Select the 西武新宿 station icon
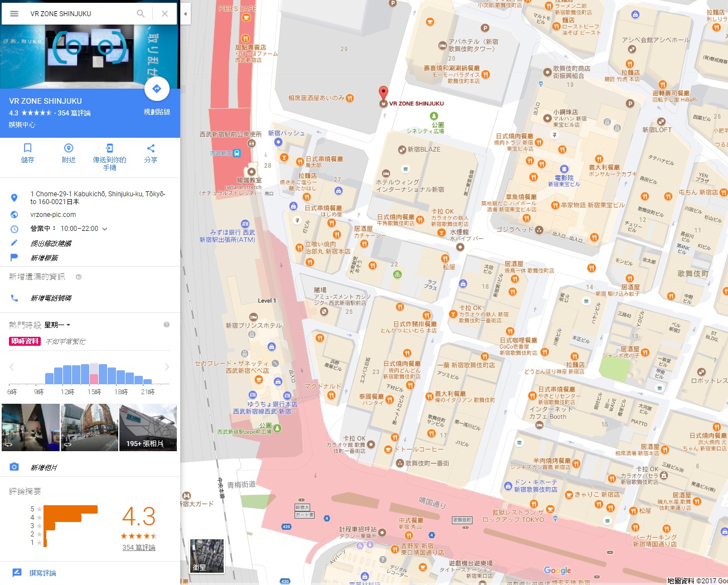728x585 pixels. (x=237, y=153)
